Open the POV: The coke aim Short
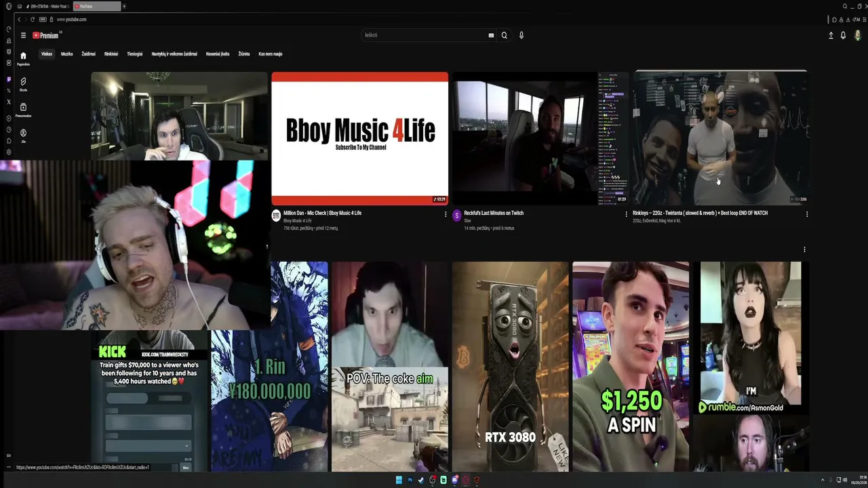This screenshot has width=868, height=488. point(390,367)
